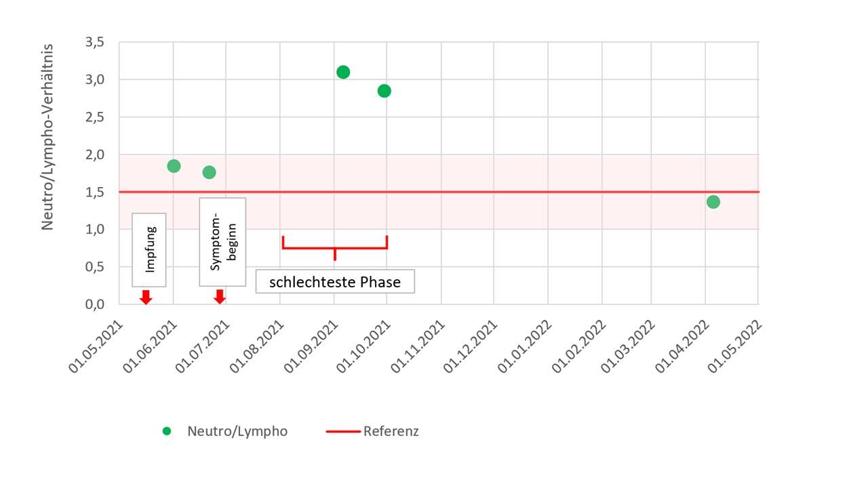Click the green data point above Symptombeginn box
The image size is (868, 488).
[209, 172]
